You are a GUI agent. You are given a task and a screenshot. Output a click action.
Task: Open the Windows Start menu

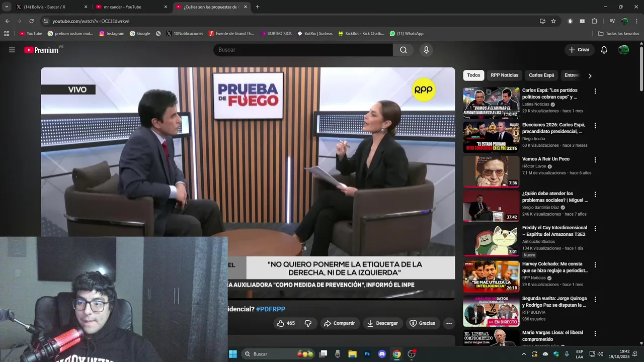(x=233, y=354)
